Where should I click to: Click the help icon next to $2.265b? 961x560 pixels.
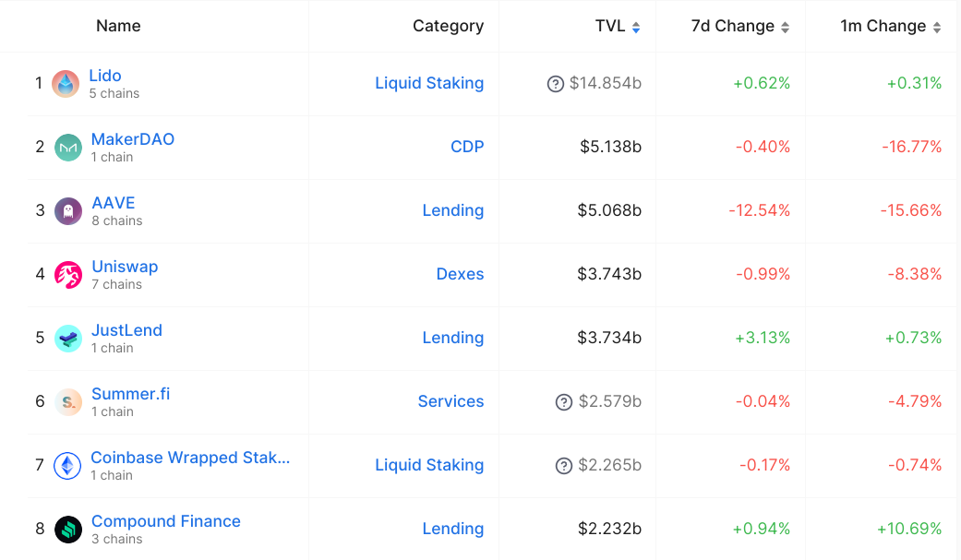point(564,466)
